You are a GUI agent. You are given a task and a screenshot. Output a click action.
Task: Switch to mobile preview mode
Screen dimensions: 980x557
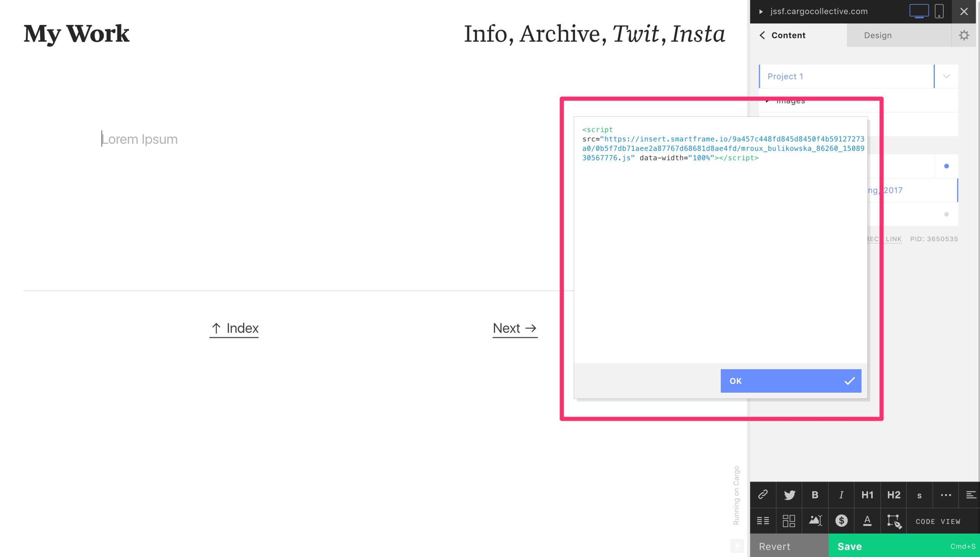[939, 11]
